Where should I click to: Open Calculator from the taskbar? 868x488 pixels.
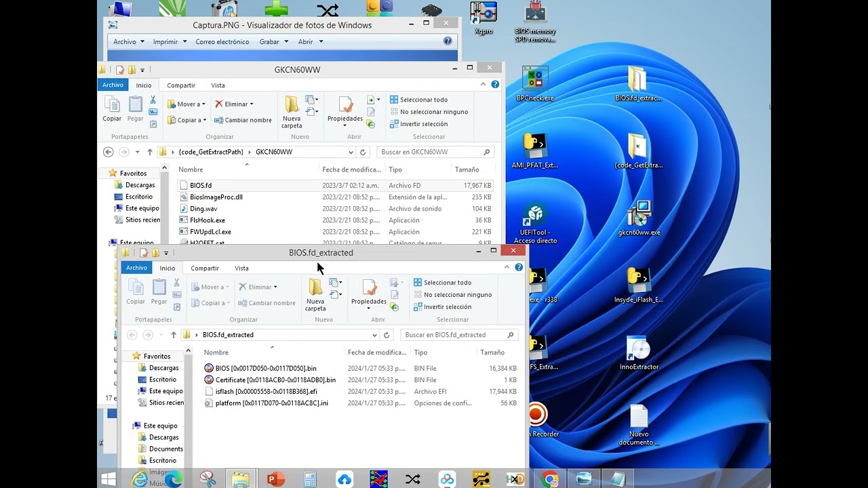click(x=310, y=479)
